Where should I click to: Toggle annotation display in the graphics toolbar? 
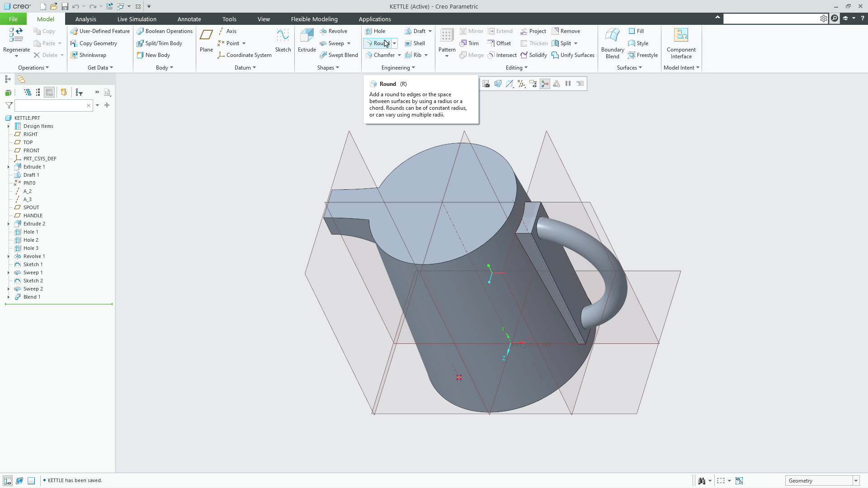coord(533,84)
